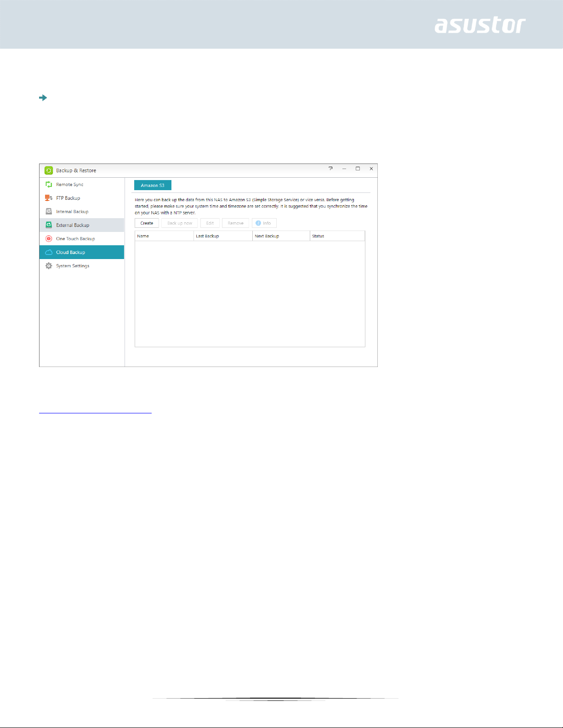Go to Internal Backup

(82, 211)
